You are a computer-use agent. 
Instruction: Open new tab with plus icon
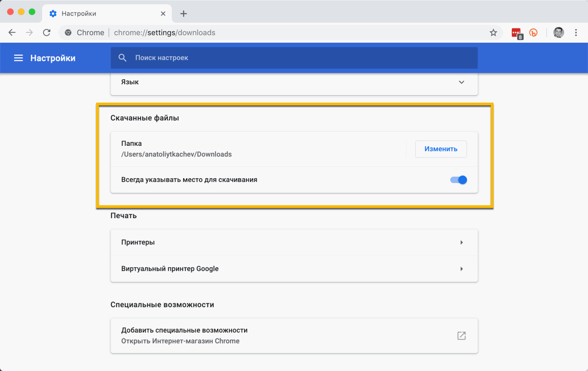click(184, 14)
